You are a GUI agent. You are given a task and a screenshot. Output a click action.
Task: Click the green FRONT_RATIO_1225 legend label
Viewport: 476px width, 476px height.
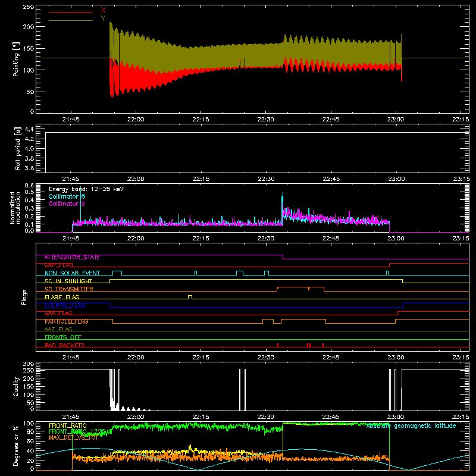pos(77,431)
